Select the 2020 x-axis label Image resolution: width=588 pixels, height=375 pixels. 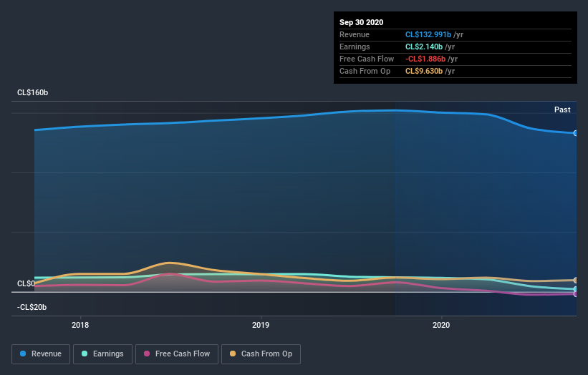tap(441, 325)
